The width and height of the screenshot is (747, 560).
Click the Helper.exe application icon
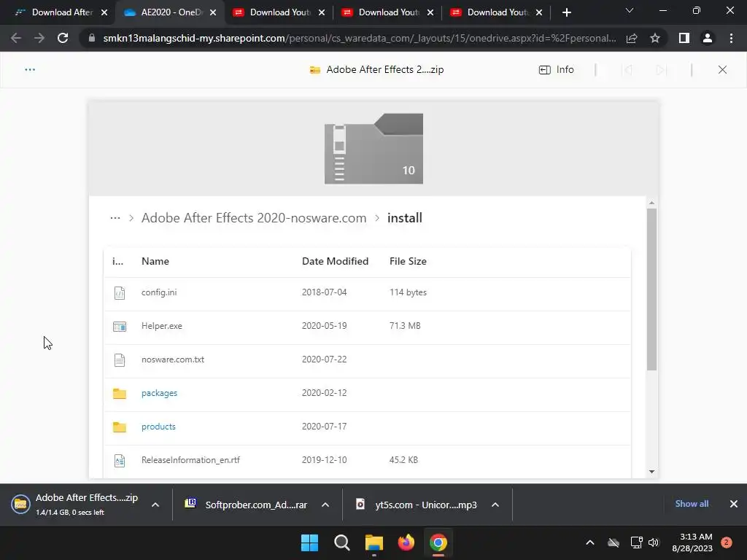(120, 326)
